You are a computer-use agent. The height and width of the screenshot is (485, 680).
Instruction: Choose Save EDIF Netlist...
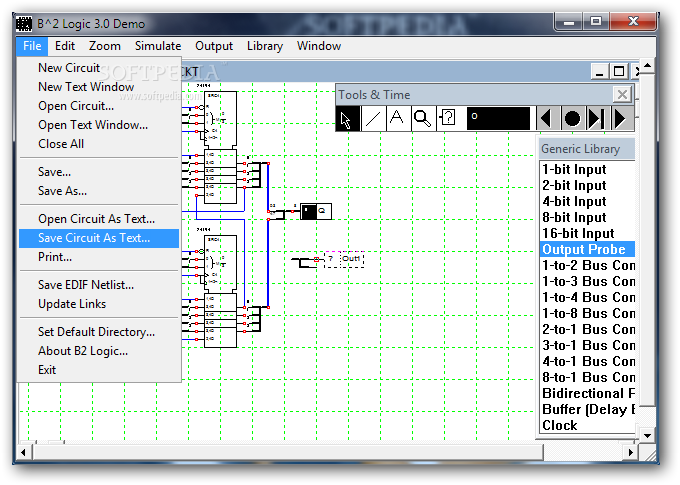tap(99, 285)
